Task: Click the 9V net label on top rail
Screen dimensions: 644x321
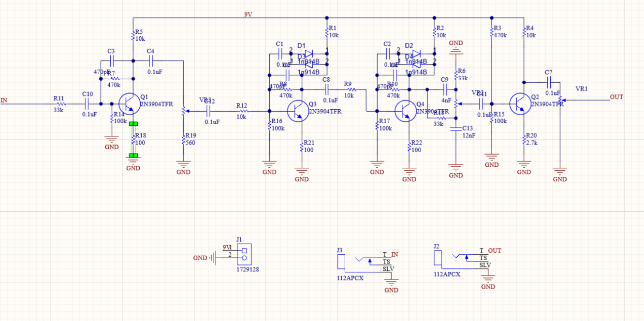Action: coord(248,15)
